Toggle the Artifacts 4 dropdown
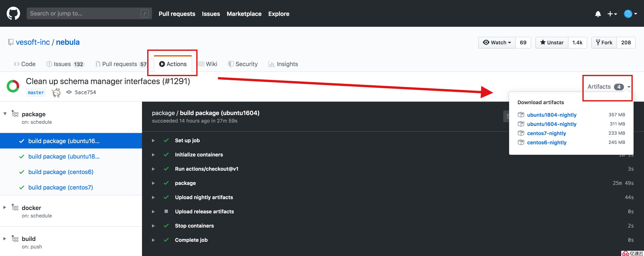 [x=609, y=87]
